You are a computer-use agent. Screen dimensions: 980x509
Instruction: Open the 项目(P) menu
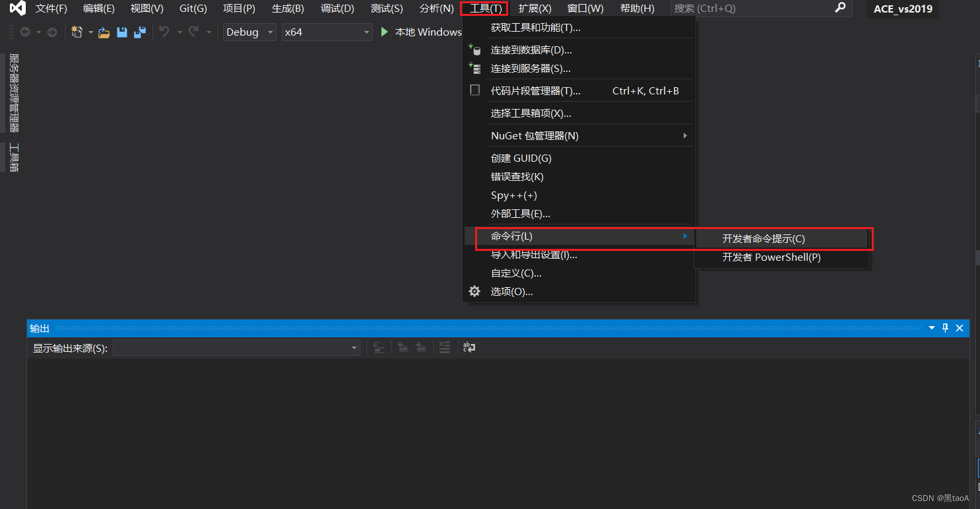[x=239, y=9]
